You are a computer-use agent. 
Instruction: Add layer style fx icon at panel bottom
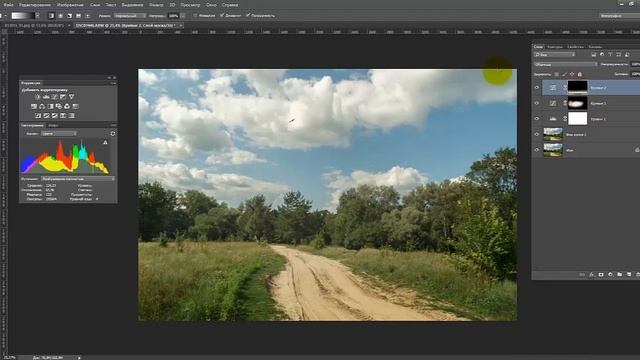pyautogui.click(x=591, y=275)
